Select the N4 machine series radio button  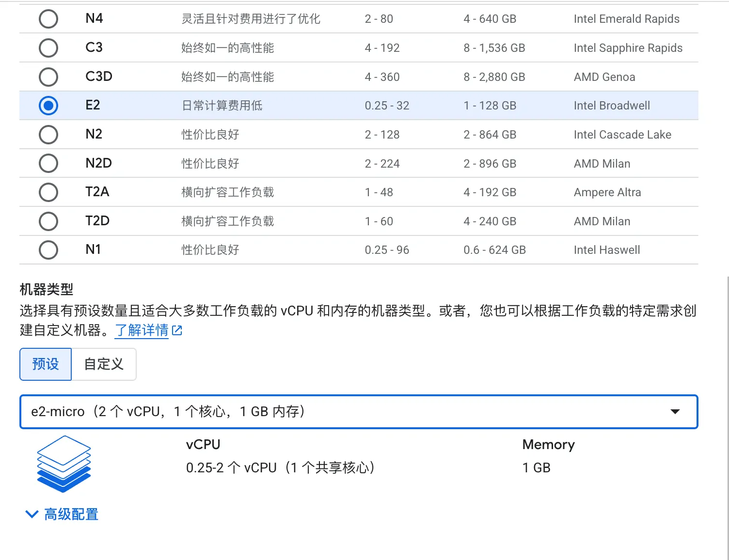(48, 19)
